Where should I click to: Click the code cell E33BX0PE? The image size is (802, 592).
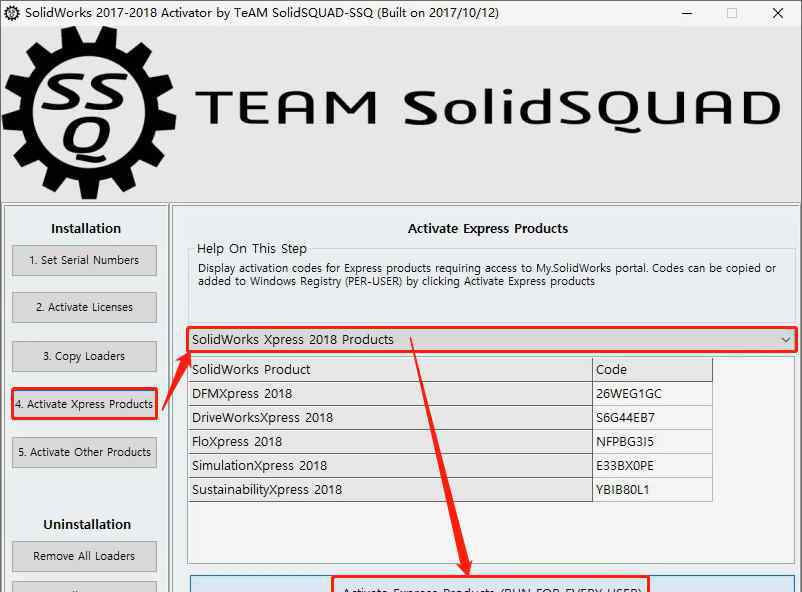tap(652, 466)
